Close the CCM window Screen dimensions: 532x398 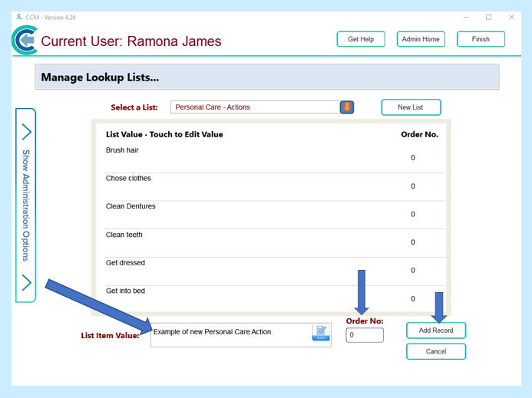click(x=511, y=17)
